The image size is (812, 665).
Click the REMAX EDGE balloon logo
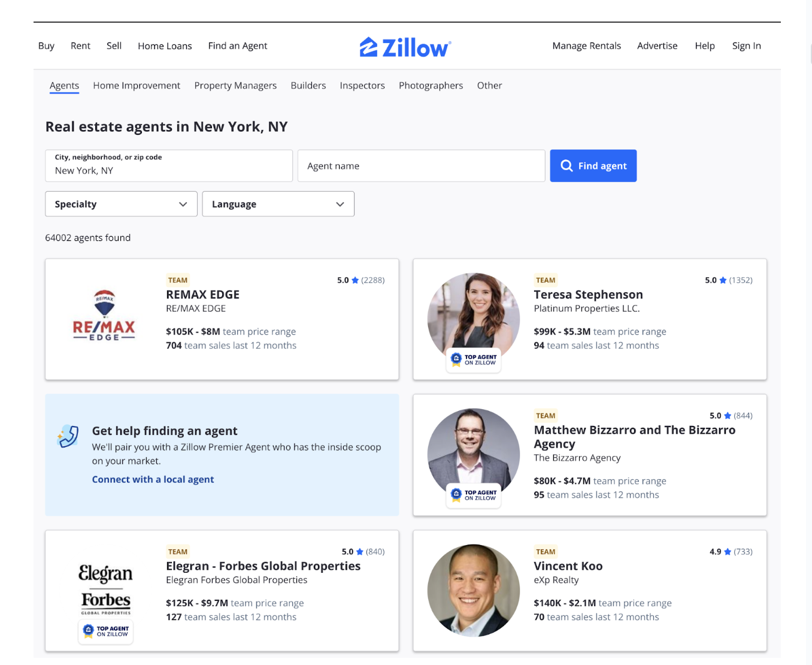104,315
